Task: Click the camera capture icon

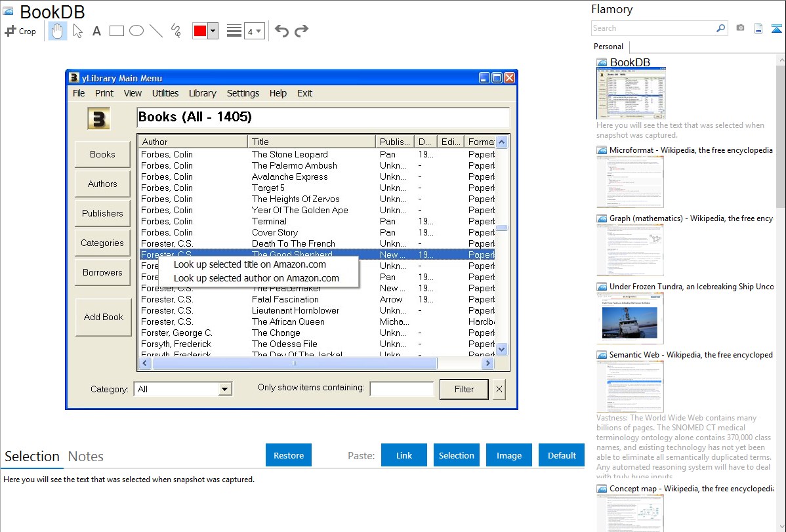Action: point(740,28)
